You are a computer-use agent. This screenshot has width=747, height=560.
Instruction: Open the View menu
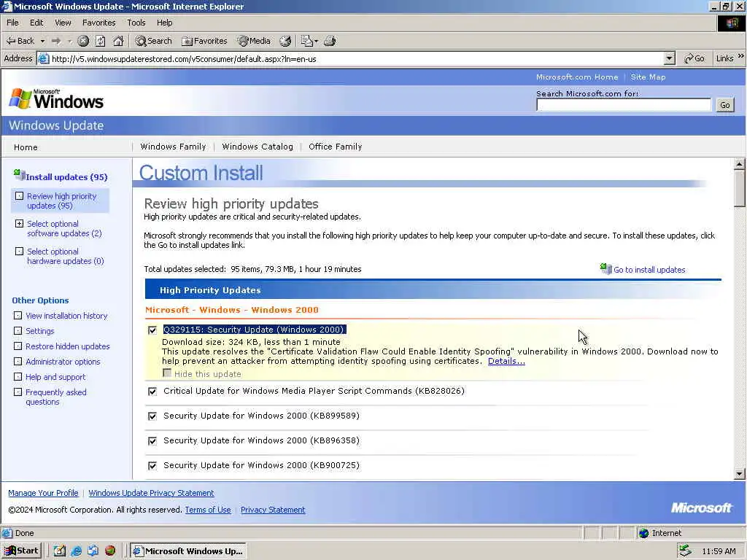63,23
